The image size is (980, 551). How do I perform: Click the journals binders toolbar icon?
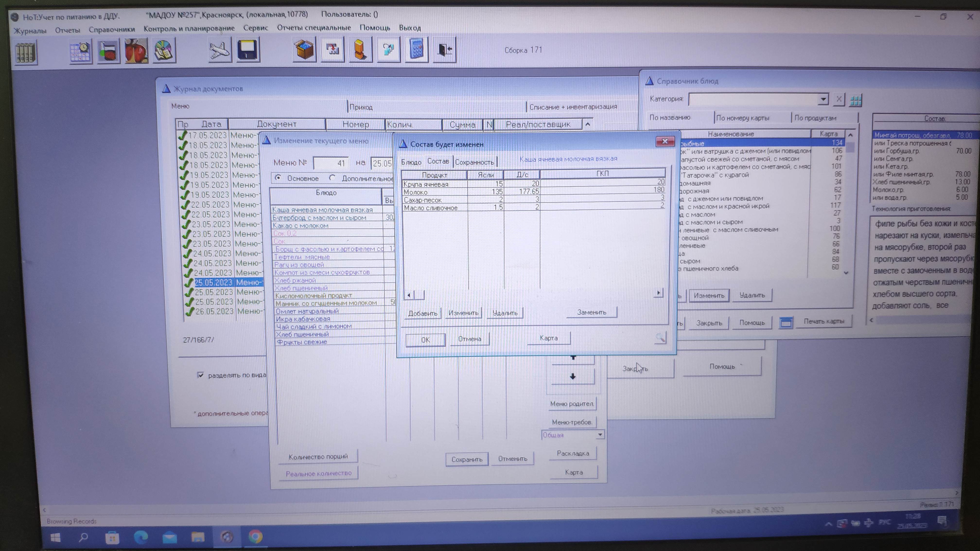[x=26, y=52]
